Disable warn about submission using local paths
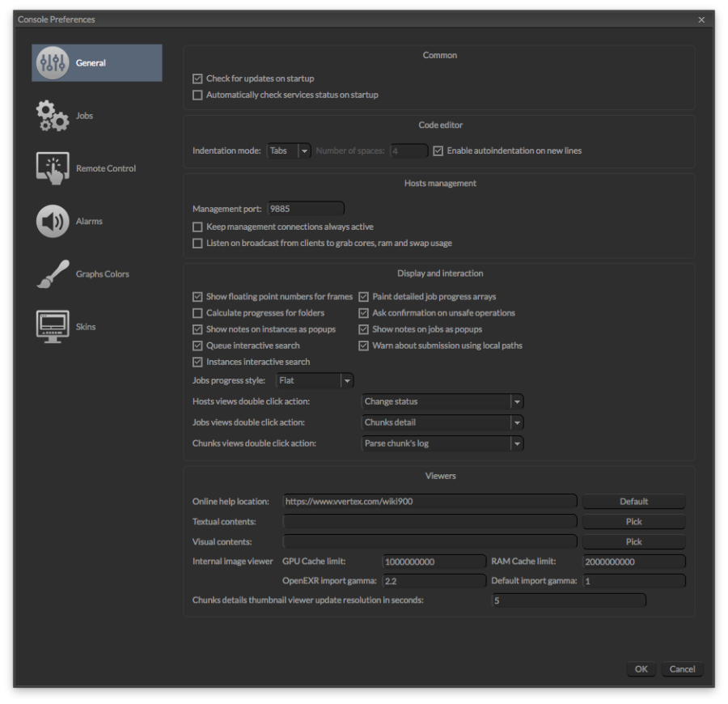This screenshot has width=728, height=704. pyautogui.click(x=363, y=346)
